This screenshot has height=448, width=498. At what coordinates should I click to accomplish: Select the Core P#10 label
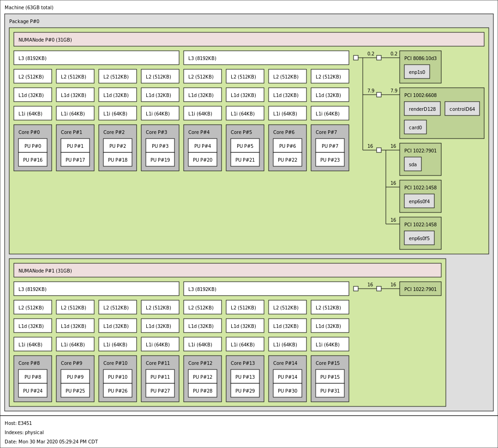(x=115, y=363)
